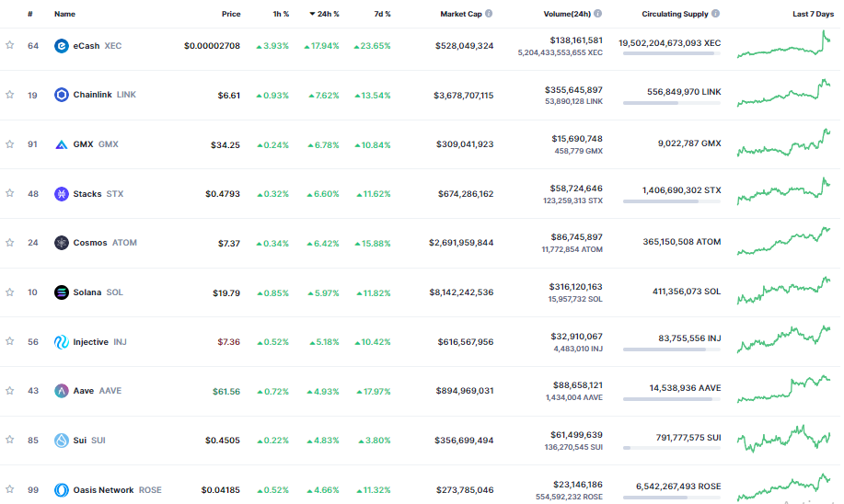Toggle the Solana watchlist star
Image resolution: width=844 pixels, height=504 pixels.
[x=10, y=292]
